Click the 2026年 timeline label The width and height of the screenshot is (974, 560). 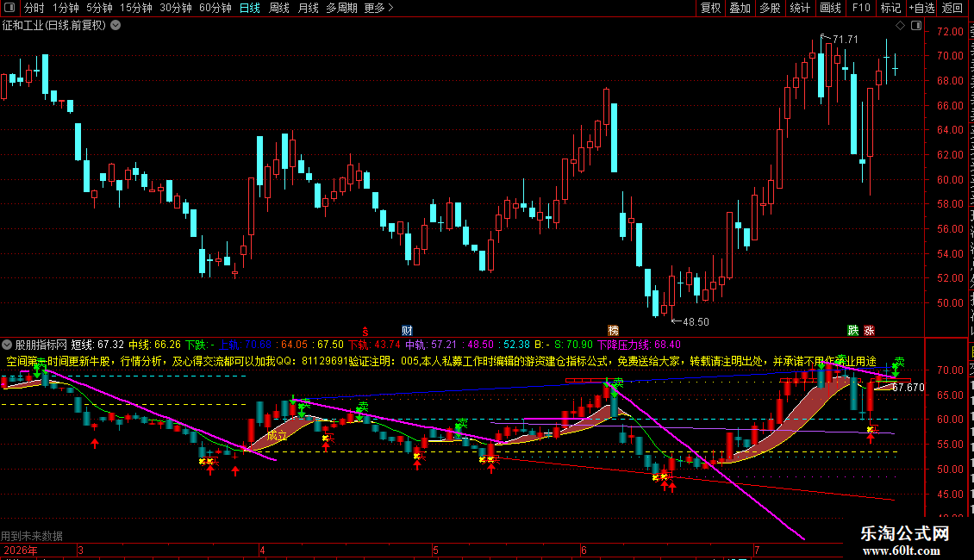(x=21, y=550)
